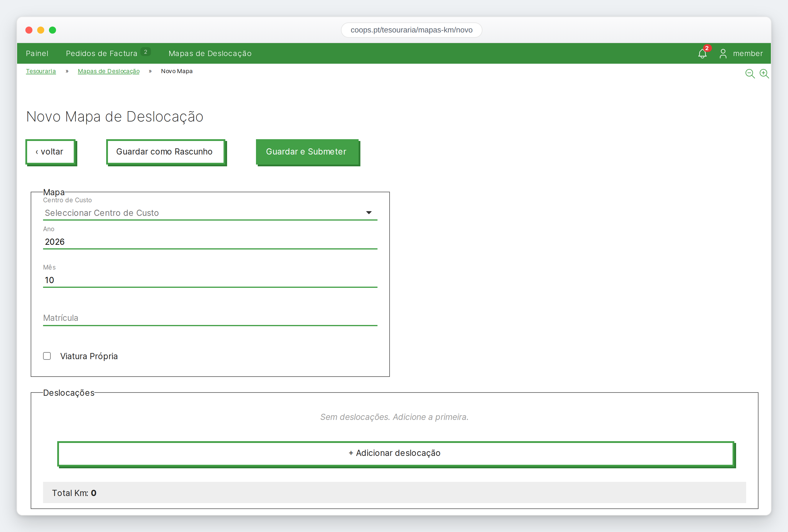
Task: Click the member username label
Action: coord(748,53)
